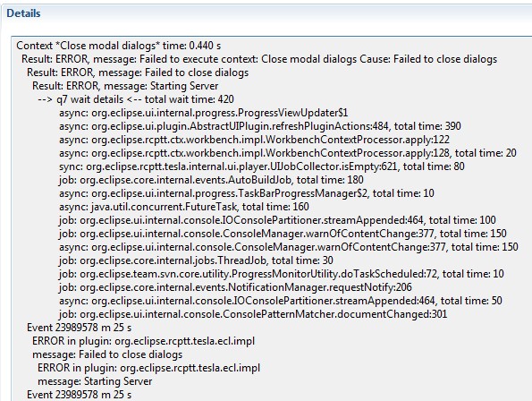The width and height of the screenshot is (532, 401).
Task: Click line 'Result: ERROR, message: Failed to close dialogs'
Action: point(138,73)
